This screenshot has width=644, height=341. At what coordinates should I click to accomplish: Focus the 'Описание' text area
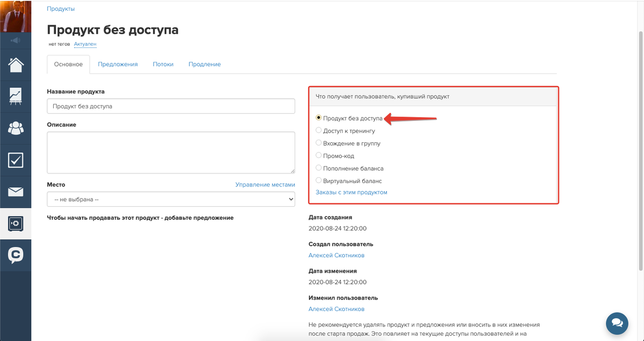171,153
